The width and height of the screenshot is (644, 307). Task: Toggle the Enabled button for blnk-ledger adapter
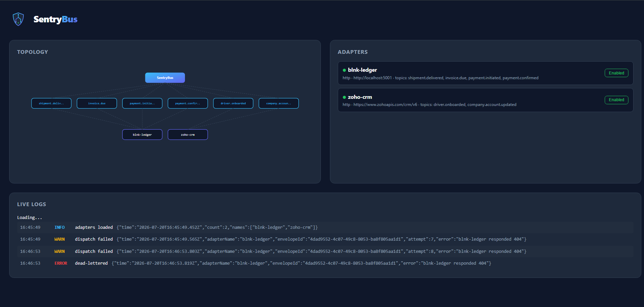(616, 73)
